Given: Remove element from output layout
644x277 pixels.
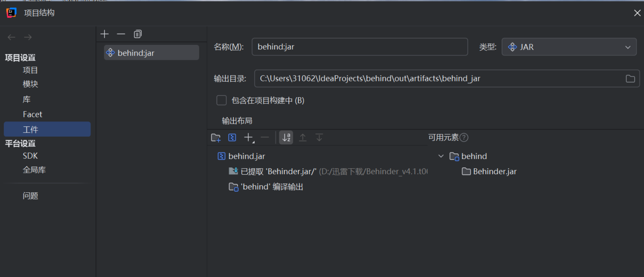Looking at the screenshot, I should click(265, 138).
